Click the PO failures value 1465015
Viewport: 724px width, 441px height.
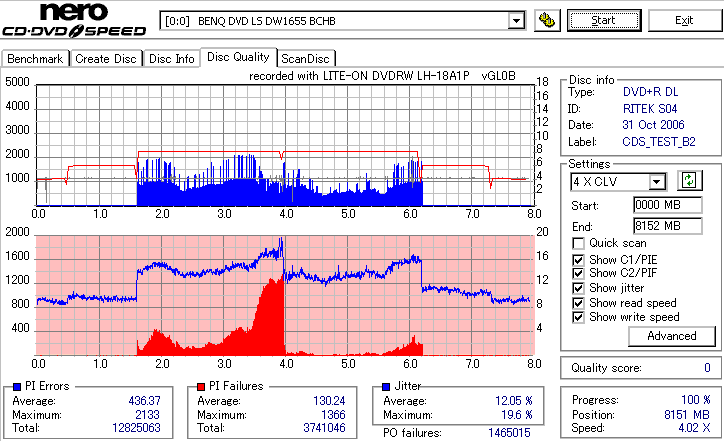point(509,433)
